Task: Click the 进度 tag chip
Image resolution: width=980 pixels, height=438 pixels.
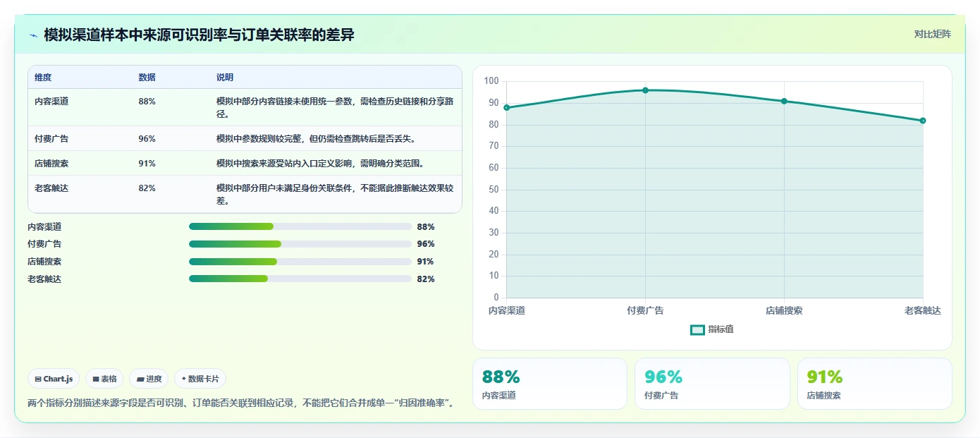Action: pos(149,379)
